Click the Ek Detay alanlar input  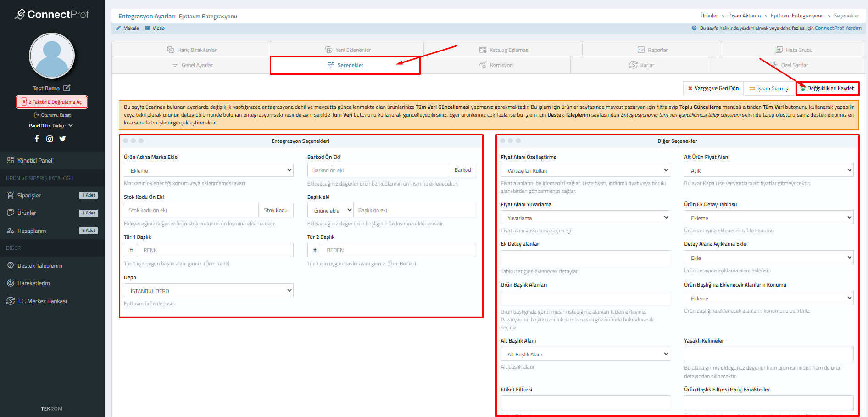pos(585,258)
